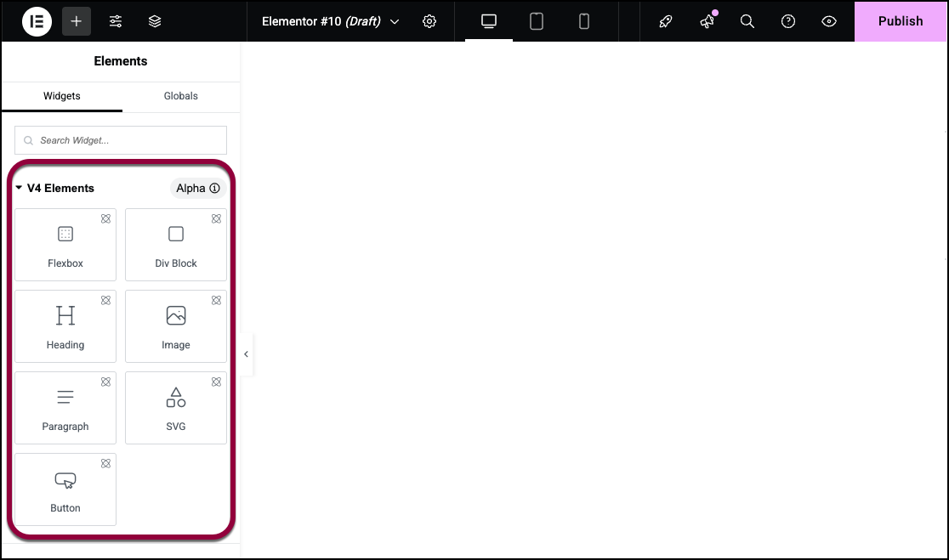Click the Publish button
The height and width of the screenshot is (560, 949).
[901, 21]
